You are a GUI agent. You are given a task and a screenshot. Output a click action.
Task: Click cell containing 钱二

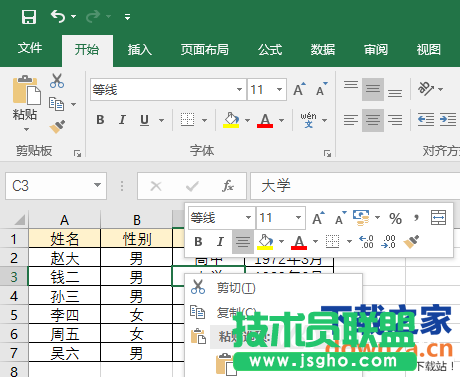pos(64,276)
